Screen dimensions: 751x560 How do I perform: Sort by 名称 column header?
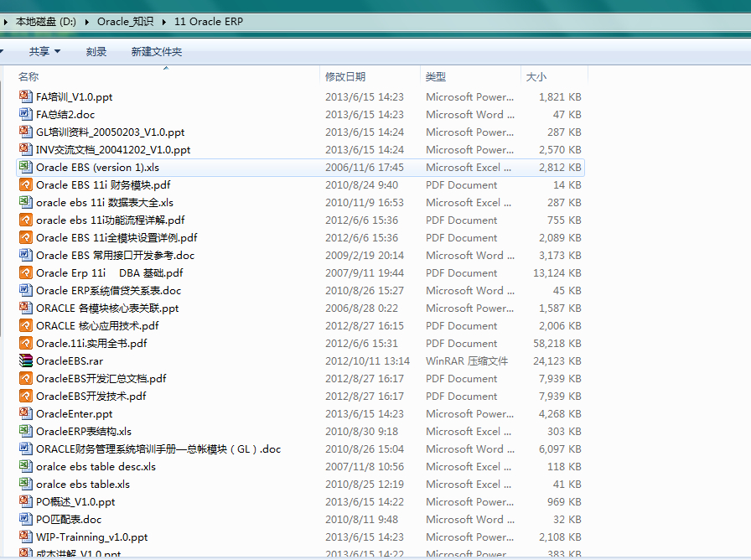point(28,76)
